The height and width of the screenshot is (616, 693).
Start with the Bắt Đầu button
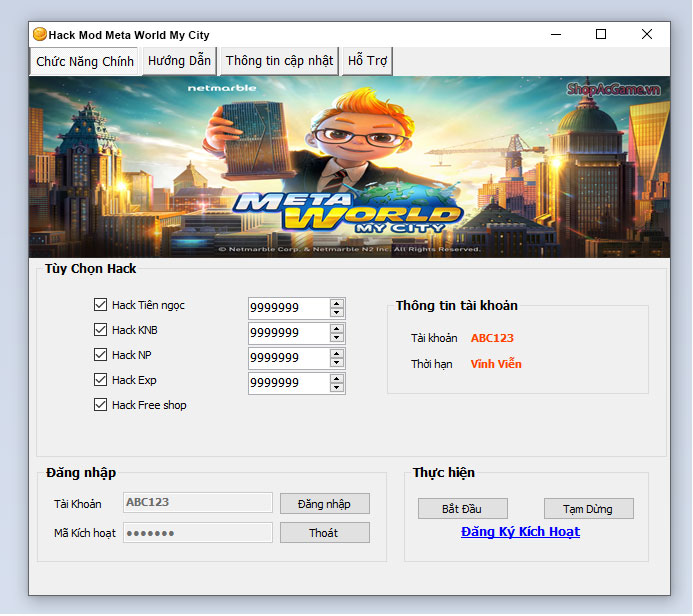462,509
